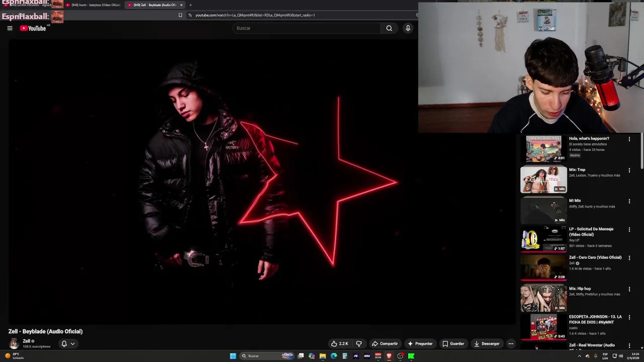The image size is (644, 362).
Task: Open options menu for Mix: Hip hop
Action: point(629,289)
